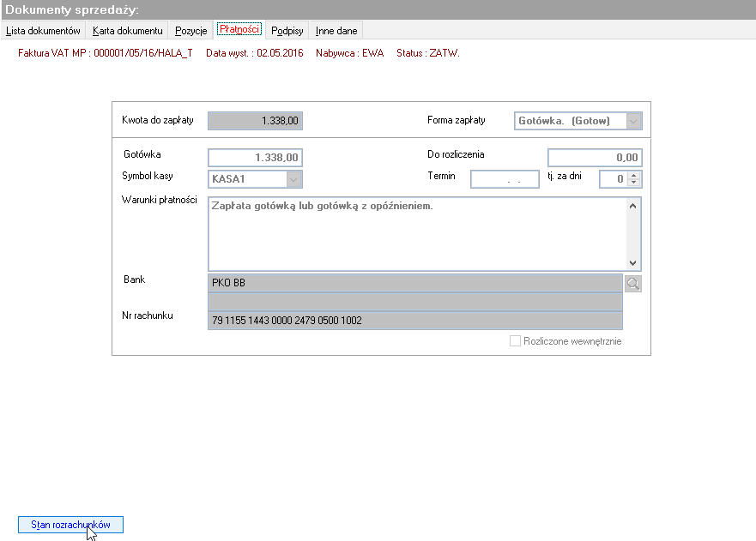Decrease the tj. za dni spinner value

coord(634,183)
